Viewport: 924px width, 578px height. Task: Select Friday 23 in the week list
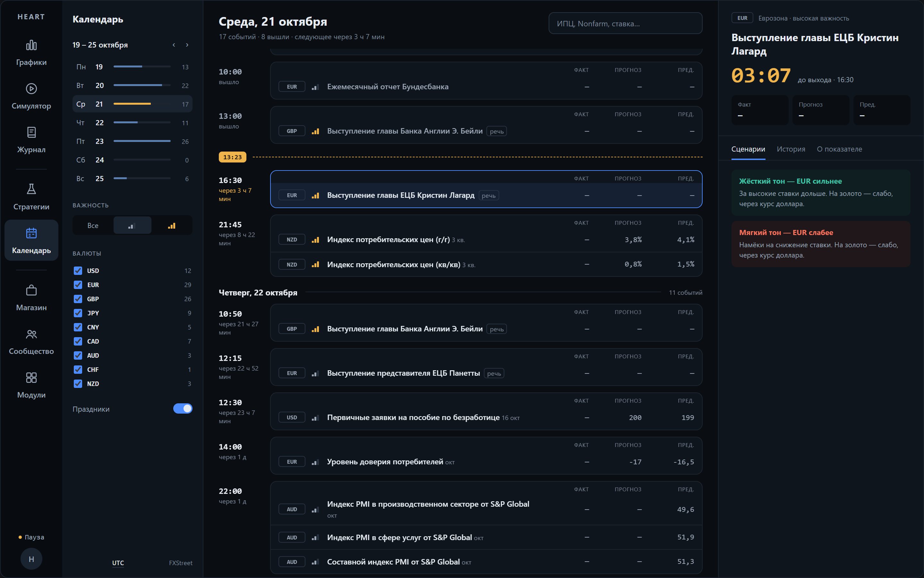(132, 141)
